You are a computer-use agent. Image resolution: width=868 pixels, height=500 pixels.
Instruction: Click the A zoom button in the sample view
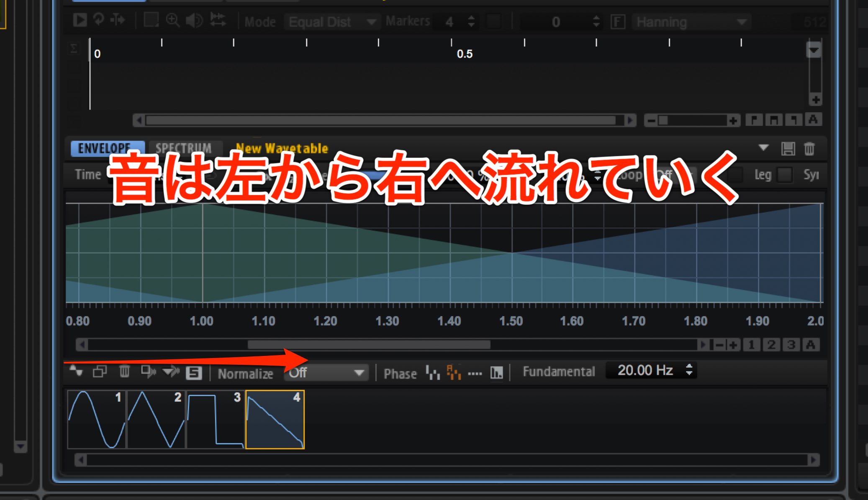pyautogui.click(x=813, y=120)
